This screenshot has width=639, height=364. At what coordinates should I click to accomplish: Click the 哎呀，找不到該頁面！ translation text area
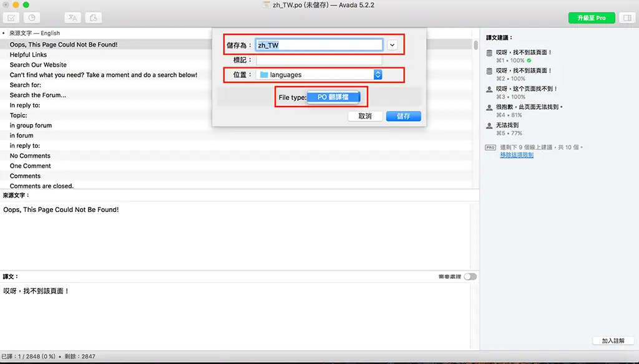[237, 315]
